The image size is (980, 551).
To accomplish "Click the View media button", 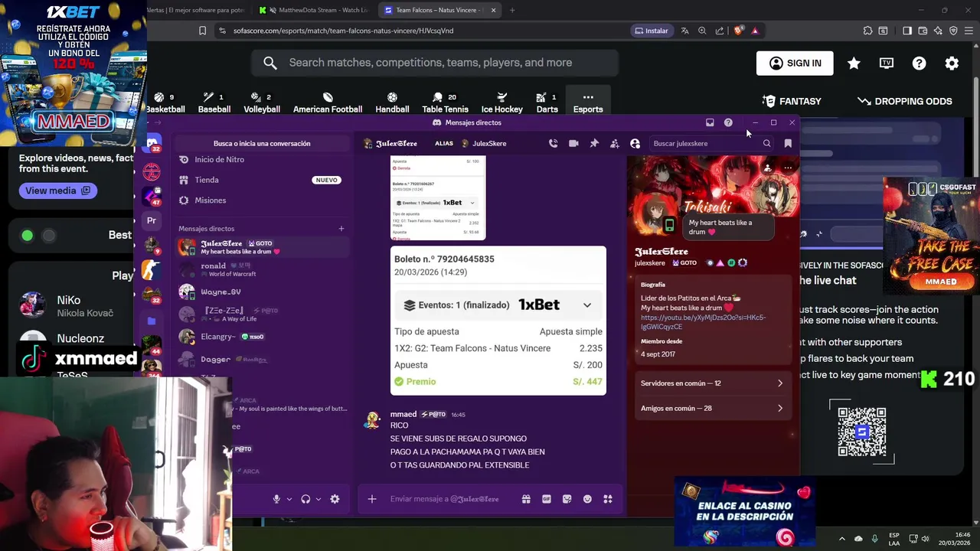I will [x=57, y=191].
